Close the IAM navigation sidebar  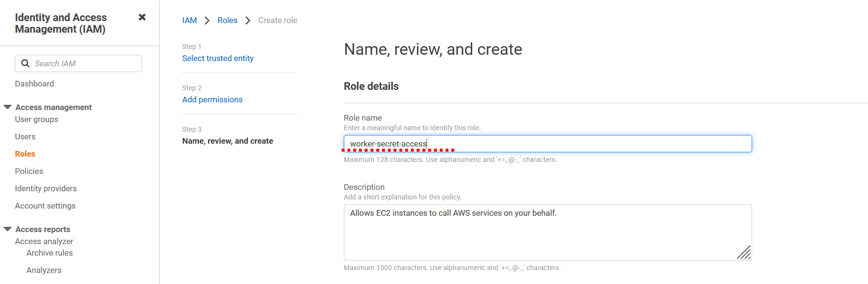(x=142, y=17)
